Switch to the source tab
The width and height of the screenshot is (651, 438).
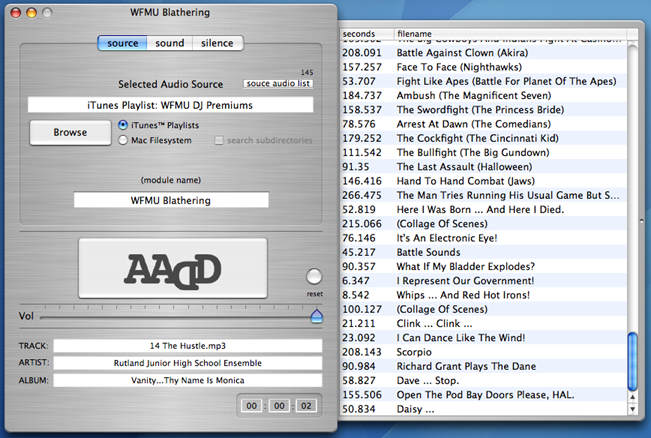[x=122, y=43]
